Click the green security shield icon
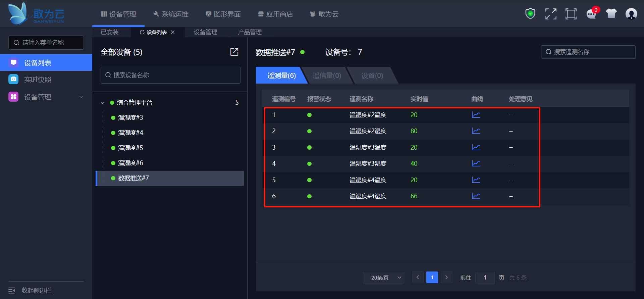 (x=530, y=14)
